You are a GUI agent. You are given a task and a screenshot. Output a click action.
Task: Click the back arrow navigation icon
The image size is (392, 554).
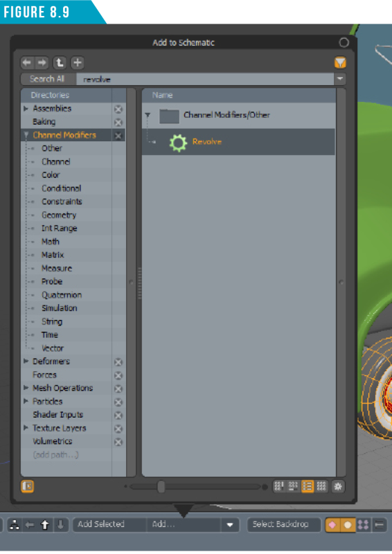coord(27,63)
